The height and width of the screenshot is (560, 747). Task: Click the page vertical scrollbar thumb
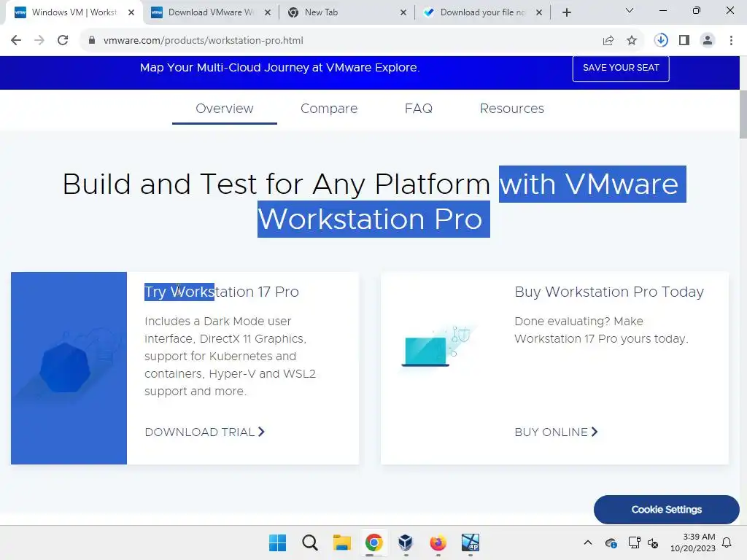743,114
